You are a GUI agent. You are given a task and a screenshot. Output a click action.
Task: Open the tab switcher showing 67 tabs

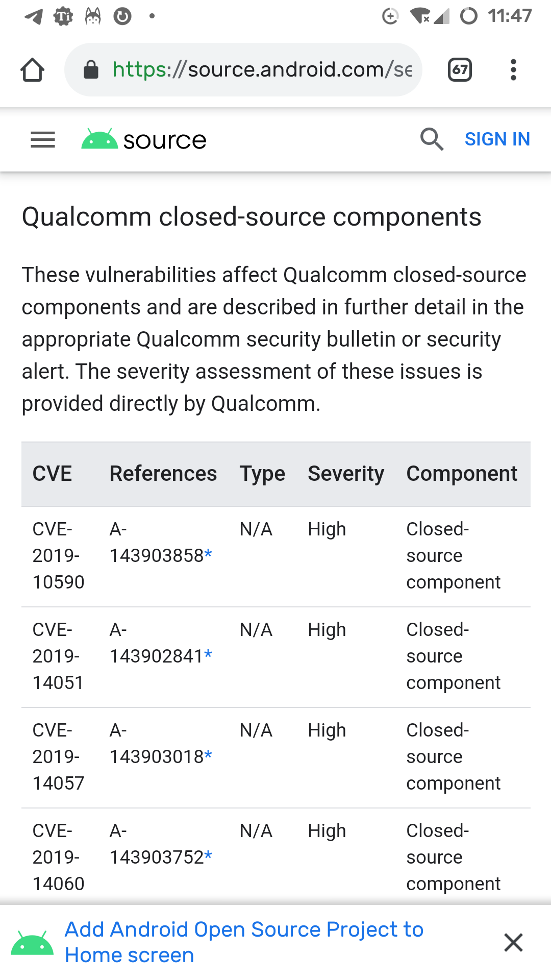coord(460,70)
